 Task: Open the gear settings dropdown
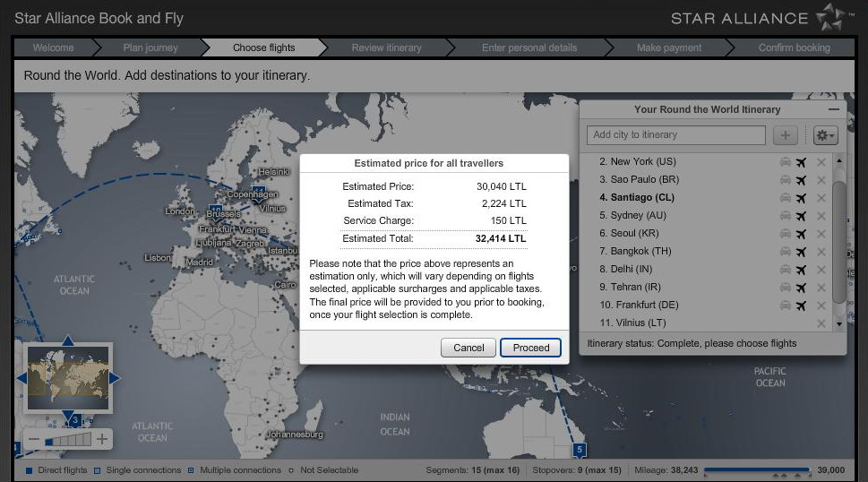click(825, 135)
